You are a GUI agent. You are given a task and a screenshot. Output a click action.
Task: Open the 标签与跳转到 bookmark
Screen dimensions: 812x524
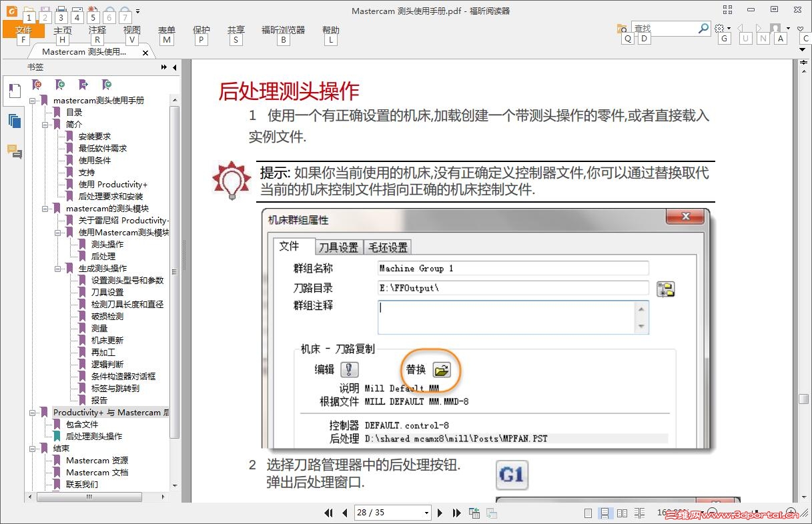115,389
